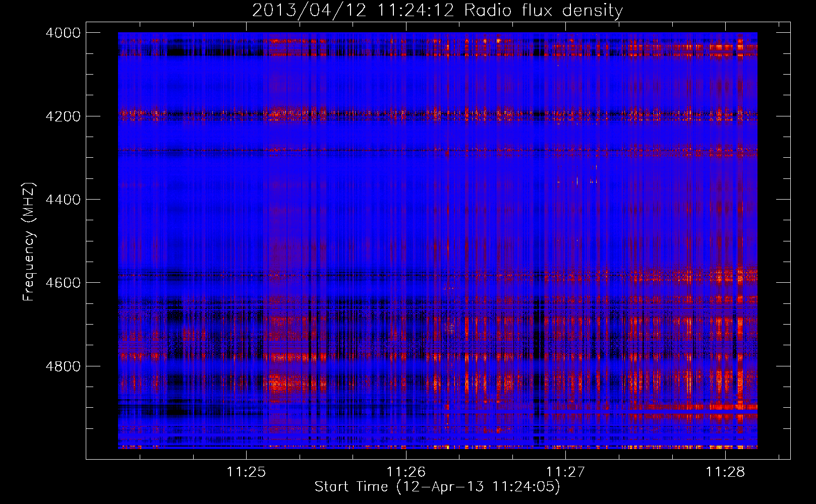
Task: Click the 11:25 time axis label
Action: (246, 472)
